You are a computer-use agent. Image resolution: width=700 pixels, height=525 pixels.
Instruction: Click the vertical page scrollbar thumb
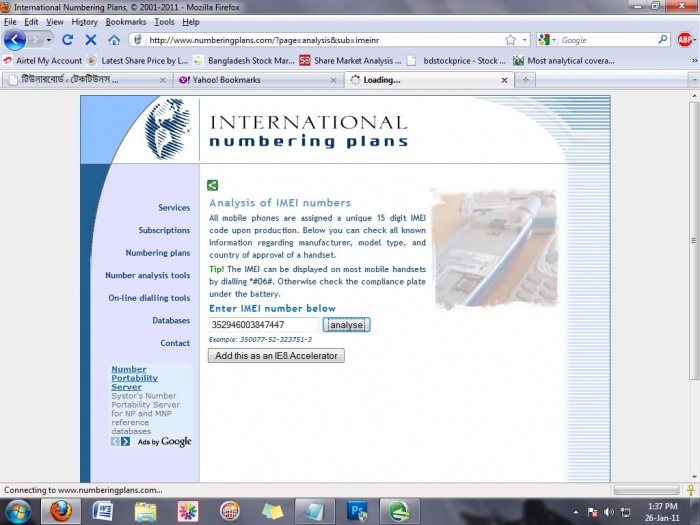click(694, 241)
